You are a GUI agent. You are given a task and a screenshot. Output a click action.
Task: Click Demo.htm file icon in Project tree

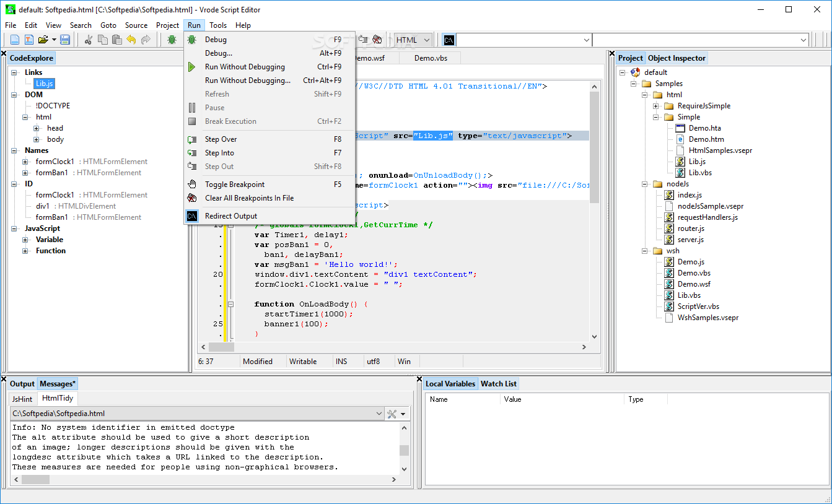point(680,139)
